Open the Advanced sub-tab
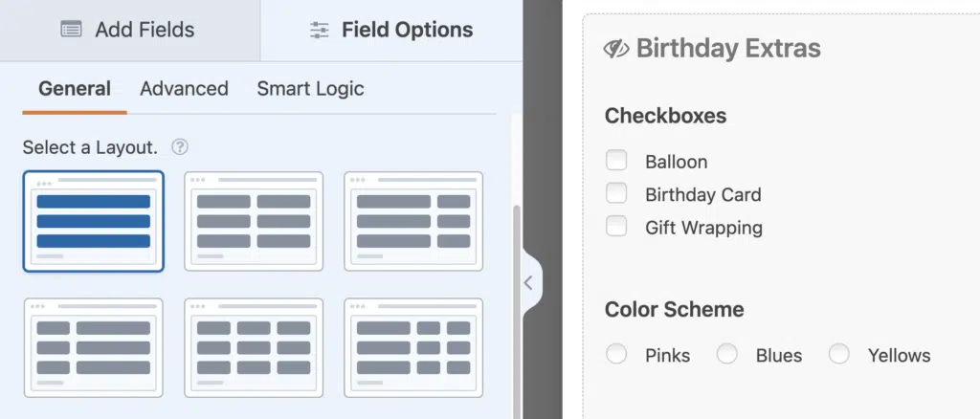The image size is (980, 419). 185,89
